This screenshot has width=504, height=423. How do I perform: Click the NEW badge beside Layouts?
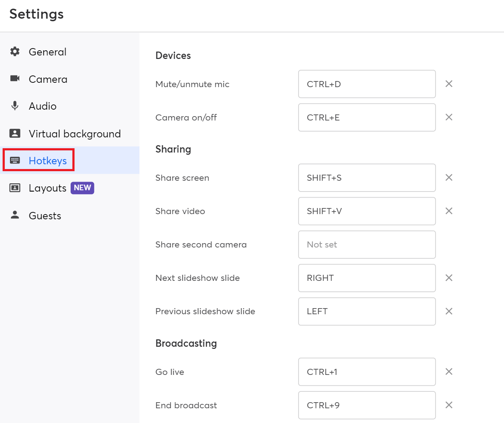pos(82,188)
